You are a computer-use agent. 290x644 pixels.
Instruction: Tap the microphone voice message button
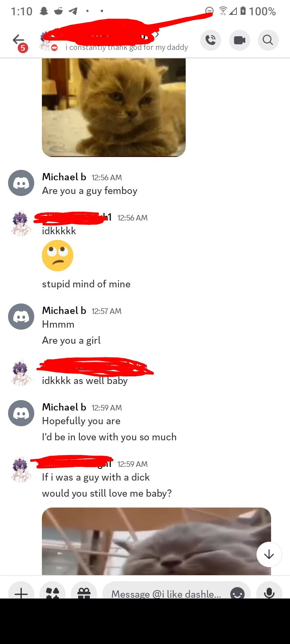[x=269, y=593]
